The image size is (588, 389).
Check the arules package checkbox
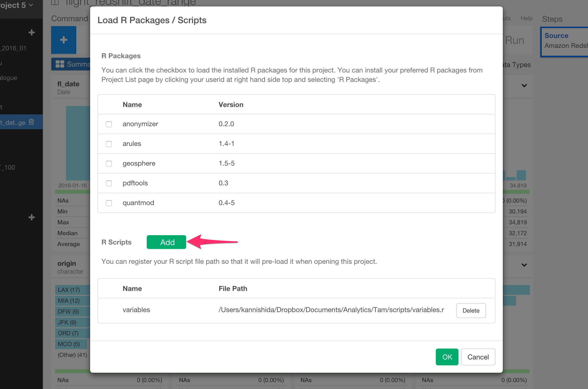(109, 144)
